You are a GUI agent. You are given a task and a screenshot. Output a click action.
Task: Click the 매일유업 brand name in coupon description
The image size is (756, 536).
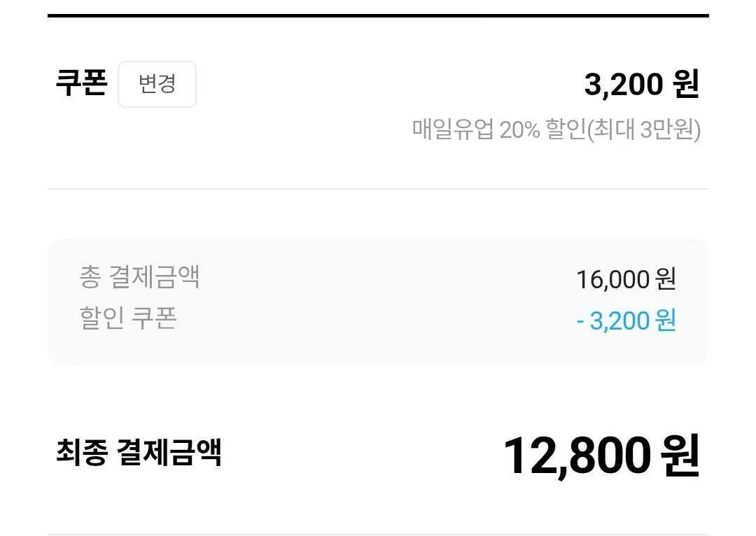pyautogui.click(x=453, y=130)
